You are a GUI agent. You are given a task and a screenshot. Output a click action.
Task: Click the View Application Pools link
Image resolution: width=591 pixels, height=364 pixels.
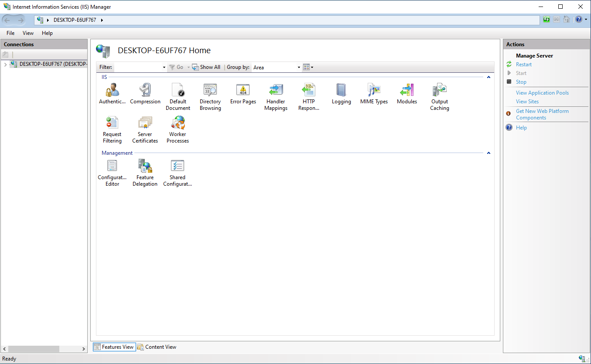(x=542, y=92)
